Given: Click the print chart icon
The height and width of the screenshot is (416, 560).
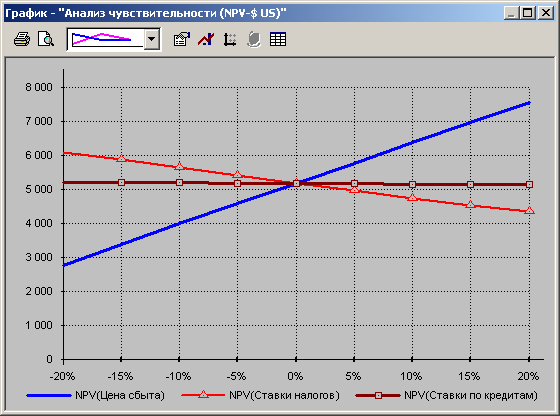Looking at the screenshot, I should 22,39.
